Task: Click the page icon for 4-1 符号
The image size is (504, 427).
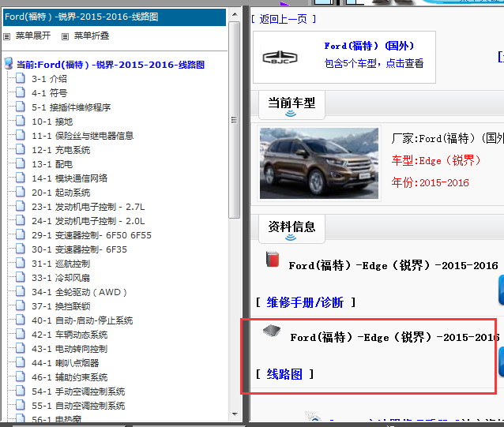Action: coord(21,93)
